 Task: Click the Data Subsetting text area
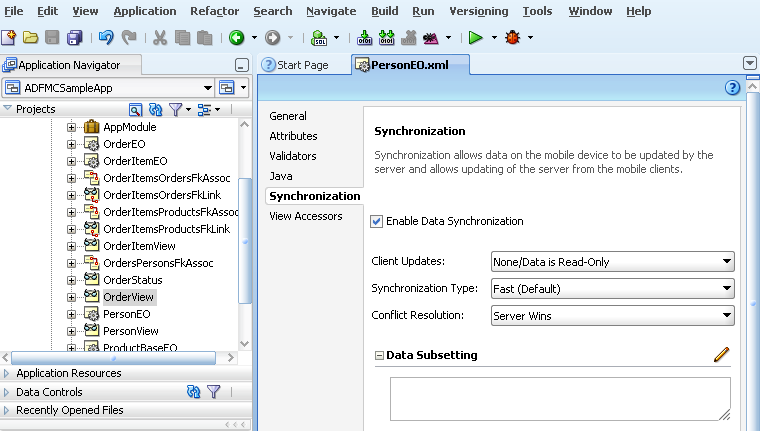click(x=560, y=399)
